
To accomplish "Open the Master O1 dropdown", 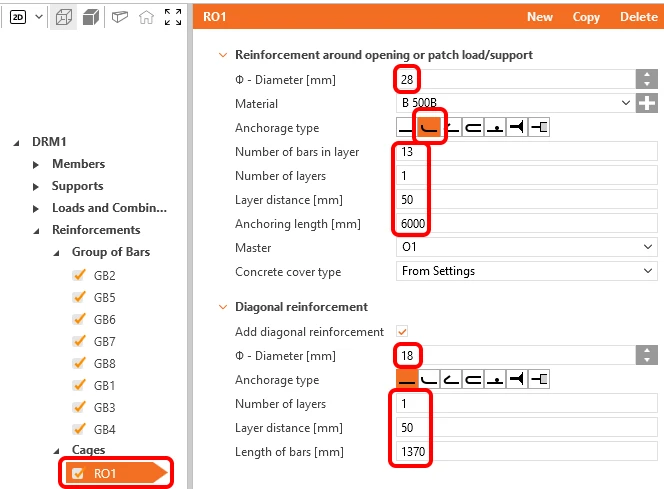I will click(526, 247).
